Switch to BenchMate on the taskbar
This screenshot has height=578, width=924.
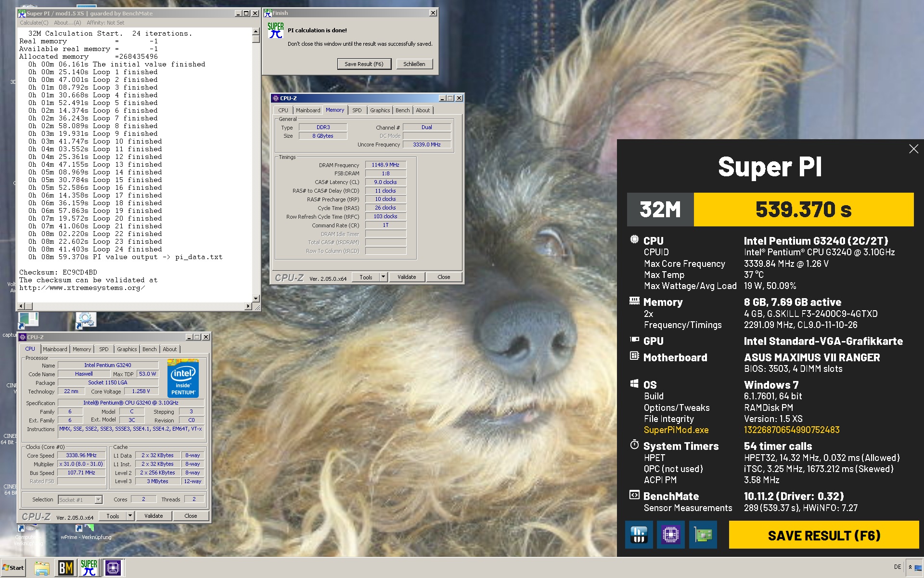(x=65, y=568)
